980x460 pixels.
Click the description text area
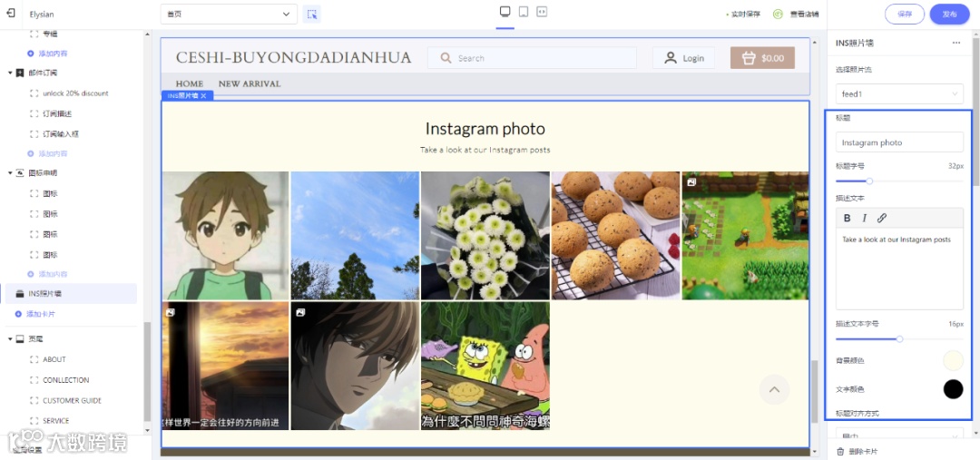tap(899, 269)
